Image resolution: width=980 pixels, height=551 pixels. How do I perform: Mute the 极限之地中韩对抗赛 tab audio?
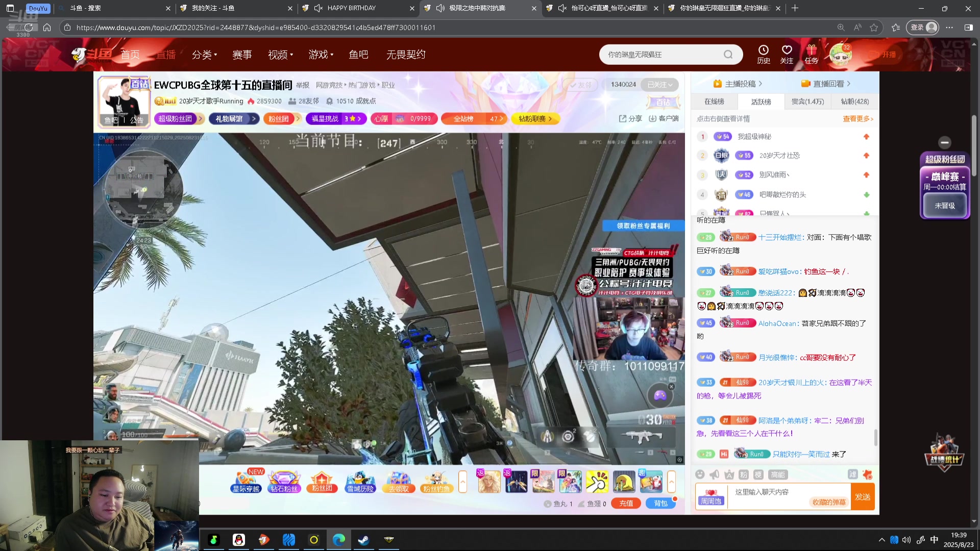click(x=440, y=8)
